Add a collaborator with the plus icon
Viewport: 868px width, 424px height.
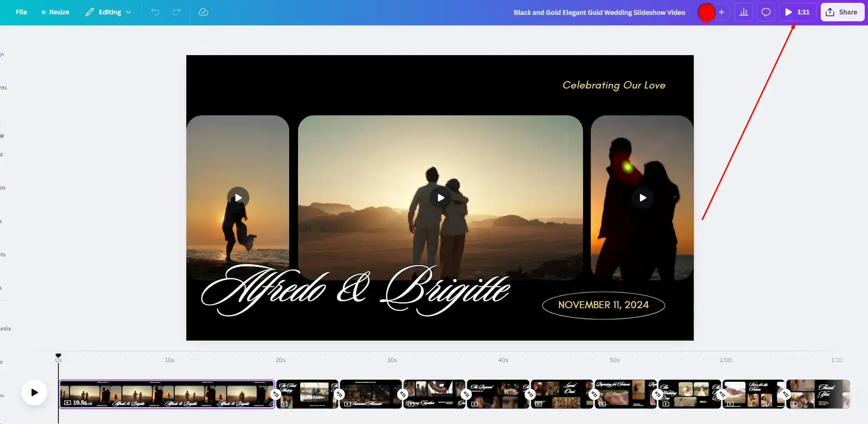(722, 12)
